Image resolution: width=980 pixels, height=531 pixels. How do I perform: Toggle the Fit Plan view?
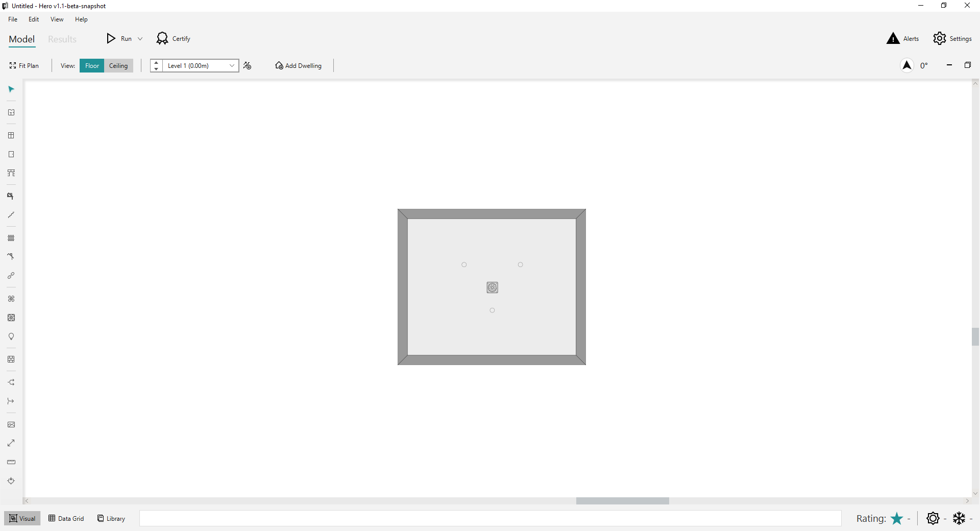point(24,65)
